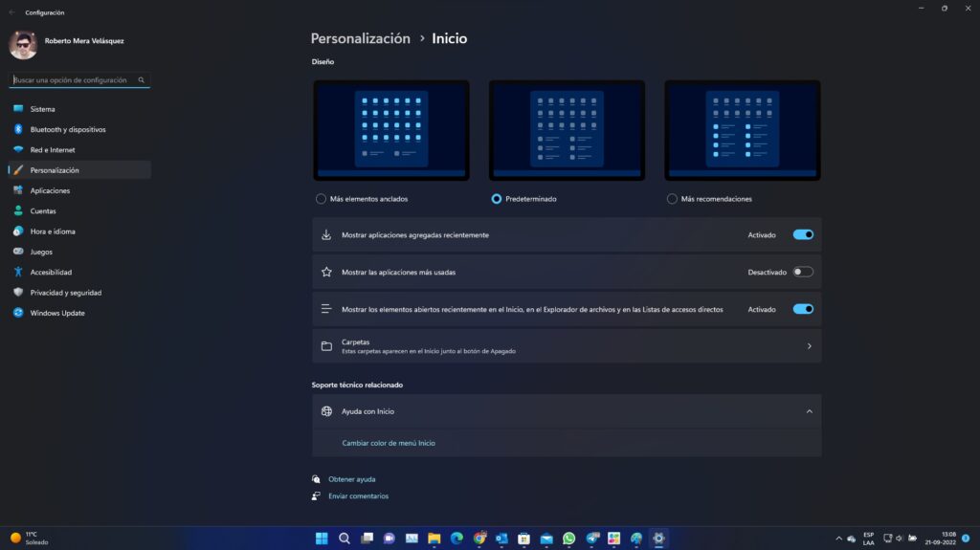
Task: Click the taskbar search magnifier icon
Action: pyautogui.click(x=345, y=539)
